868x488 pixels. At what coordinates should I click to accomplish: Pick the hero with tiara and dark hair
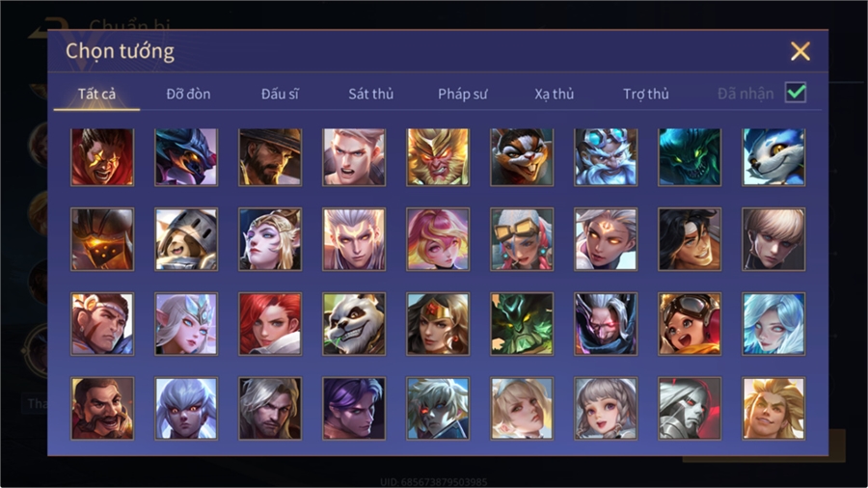coord(438,324)
